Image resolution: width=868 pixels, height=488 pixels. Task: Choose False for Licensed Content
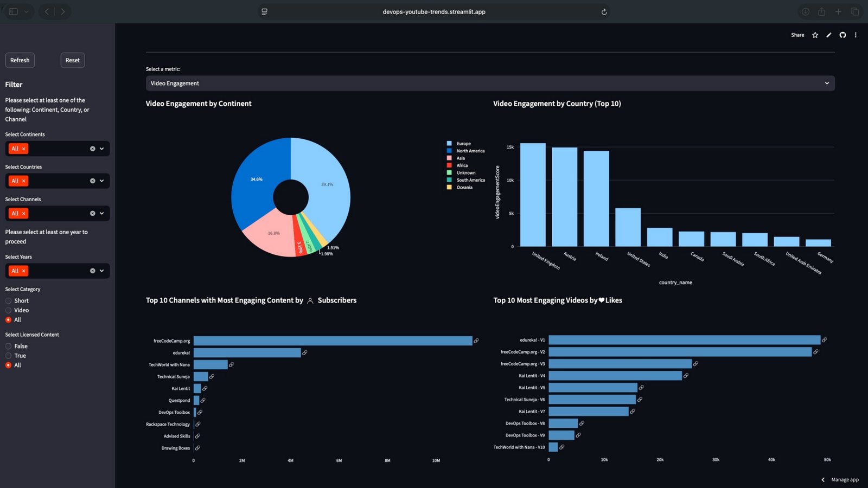8,346
